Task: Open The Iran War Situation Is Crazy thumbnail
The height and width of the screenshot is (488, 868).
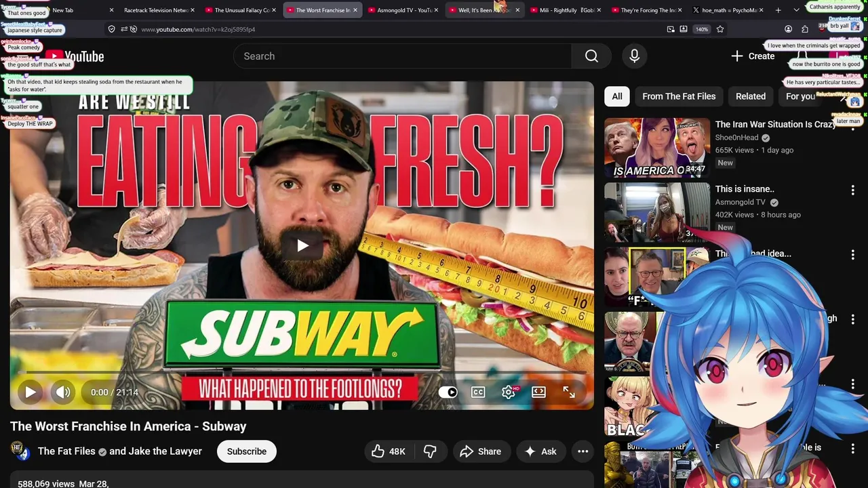Action: pyautogui.click(x=657, y=148)
